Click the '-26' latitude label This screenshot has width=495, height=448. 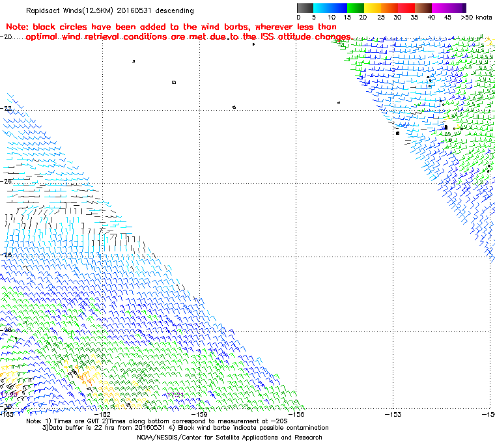[6, 255]
